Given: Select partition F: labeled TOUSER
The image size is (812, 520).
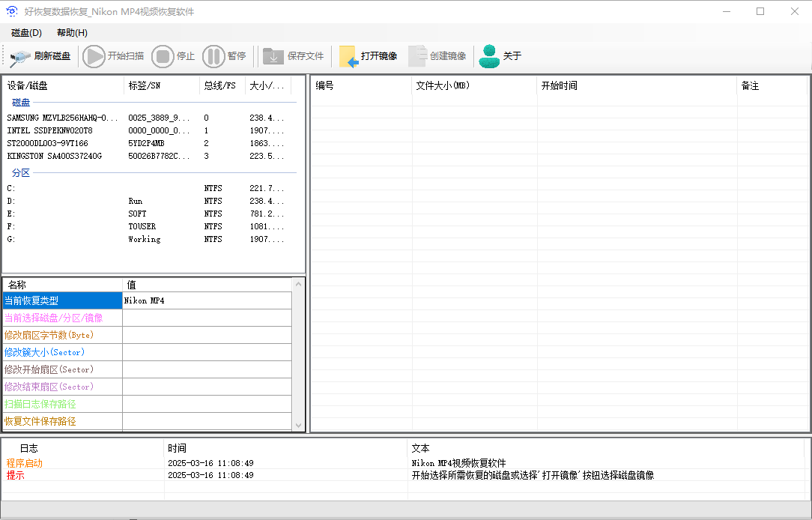Looking at the screenshot, I should coord(150,226).
